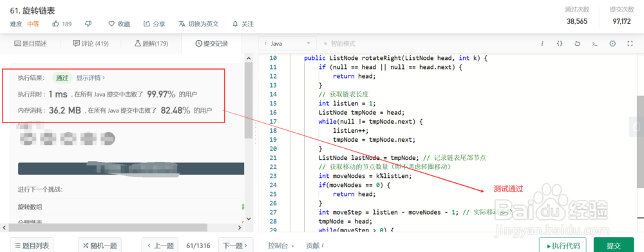Switch language with 切换为英文
This screenshot has width=644, height=252.
(199, 24)
